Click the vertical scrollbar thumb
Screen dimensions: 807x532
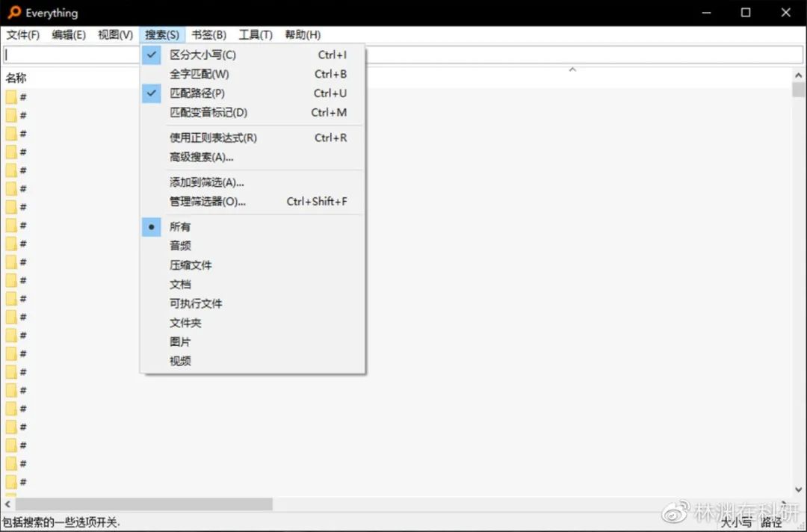point(798,90)
